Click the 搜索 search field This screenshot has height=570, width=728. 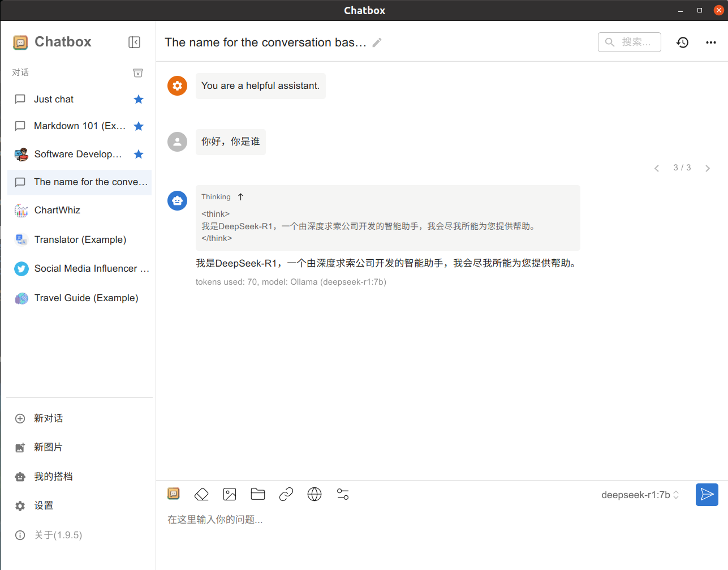click(x=630, y=42)
